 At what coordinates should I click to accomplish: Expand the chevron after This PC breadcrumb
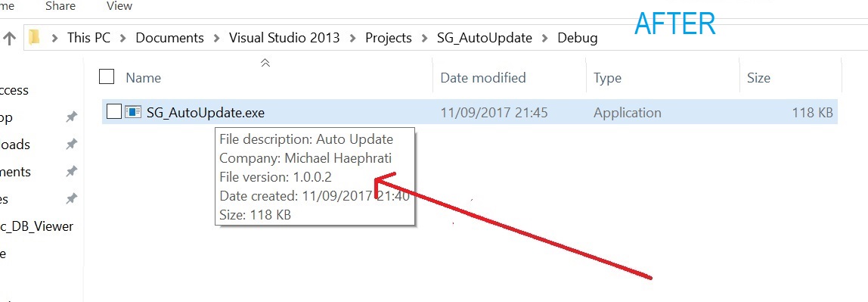pyautogui.click(x=123, y=39)
